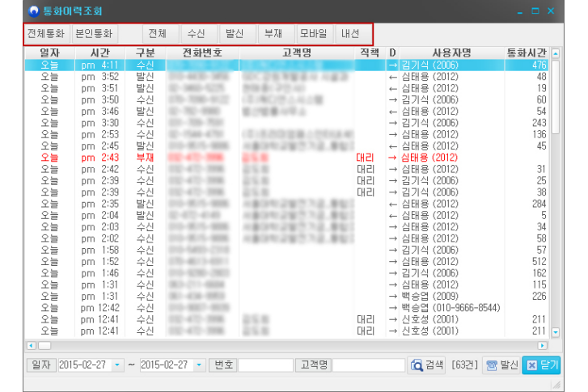Select the pm 2:35 발신 row
588x392 pixels.
tap(287, 204)
